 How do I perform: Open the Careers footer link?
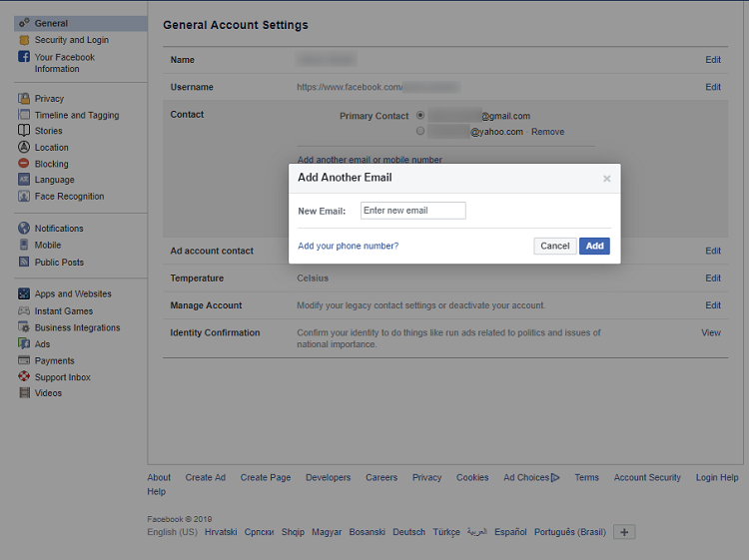coord(381,477)
